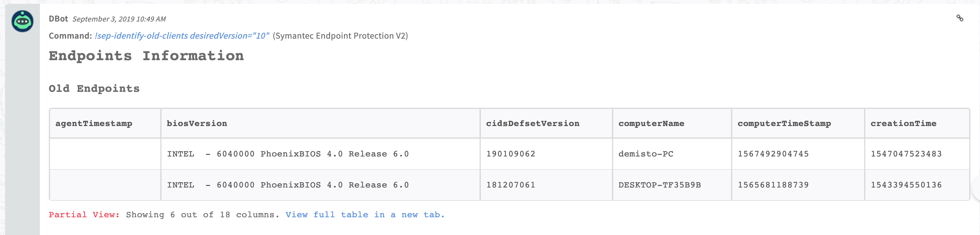Click the cidsDefsetVersion value 190109062

coord(511,154)
